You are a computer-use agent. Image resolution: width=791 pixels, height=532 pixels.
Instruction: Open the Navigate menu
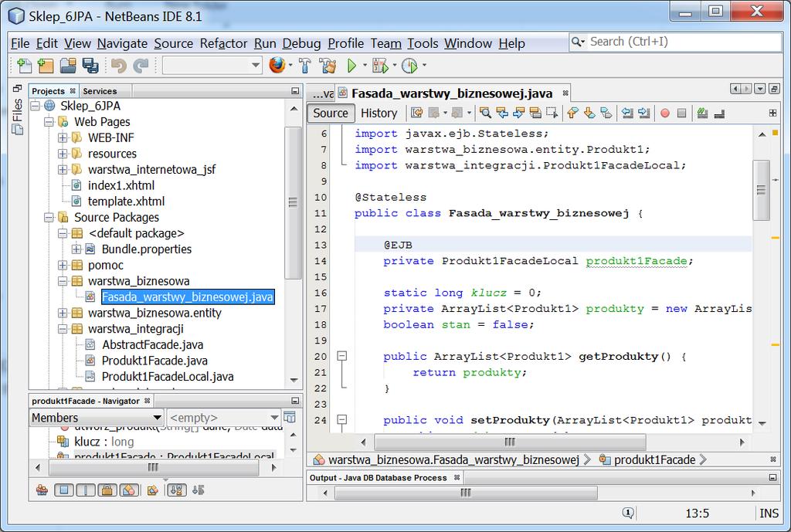pos(122,43)
